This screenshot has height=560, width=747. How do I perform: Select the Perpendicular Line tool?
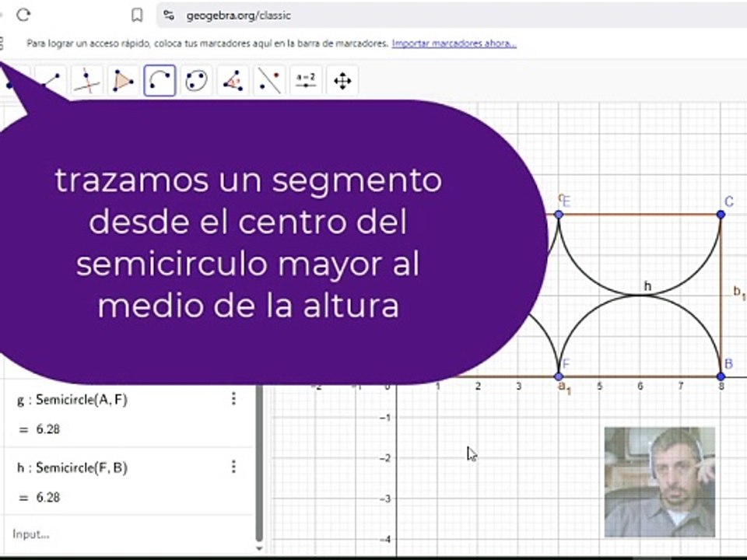[86, 80]
